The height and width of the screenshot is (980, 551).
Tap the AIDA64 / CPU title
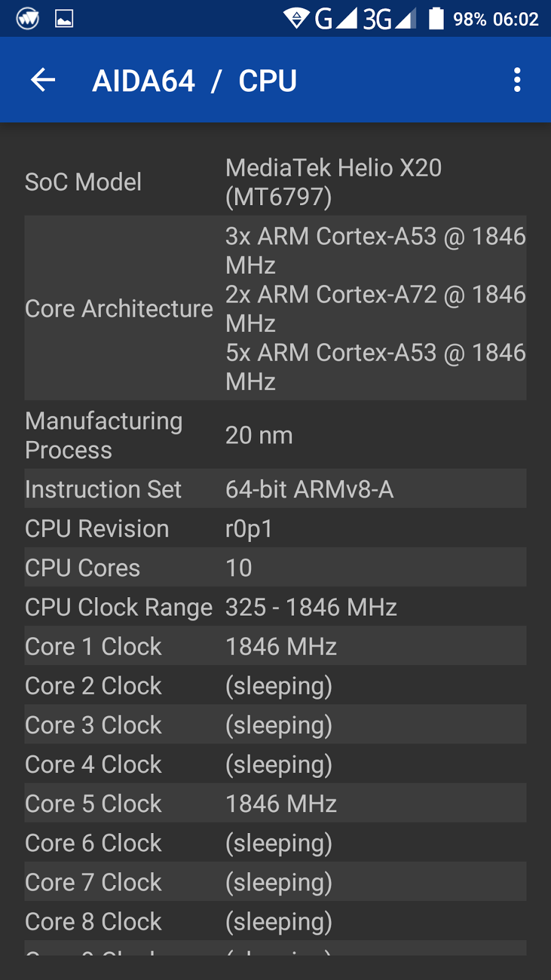(x=195, y=81)
